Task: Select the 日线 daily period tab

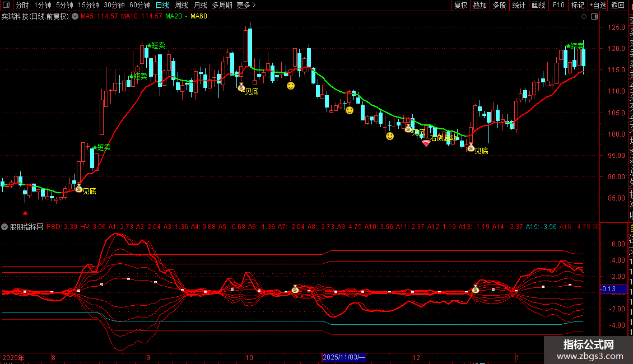Action: [162, 5]
